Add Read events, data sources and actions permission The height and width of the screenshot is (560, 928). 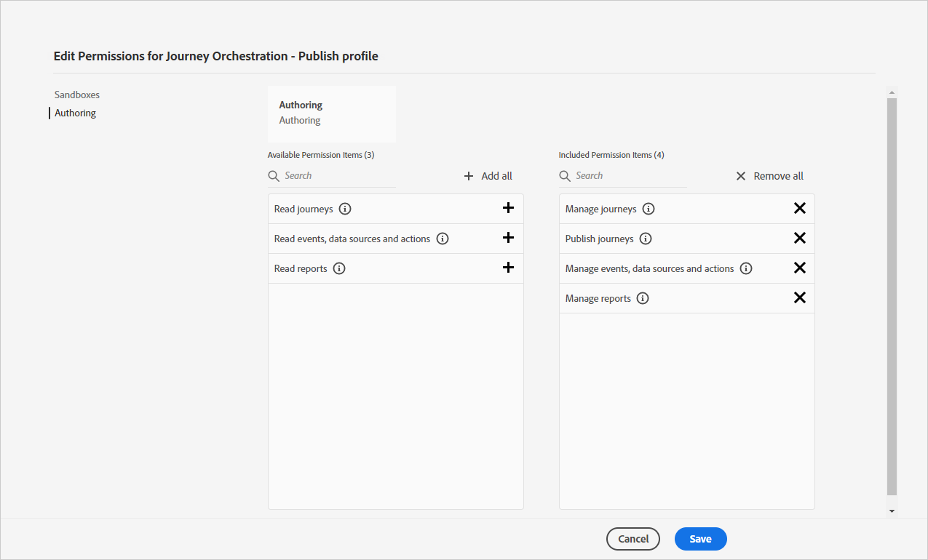(x=508, y=238)
